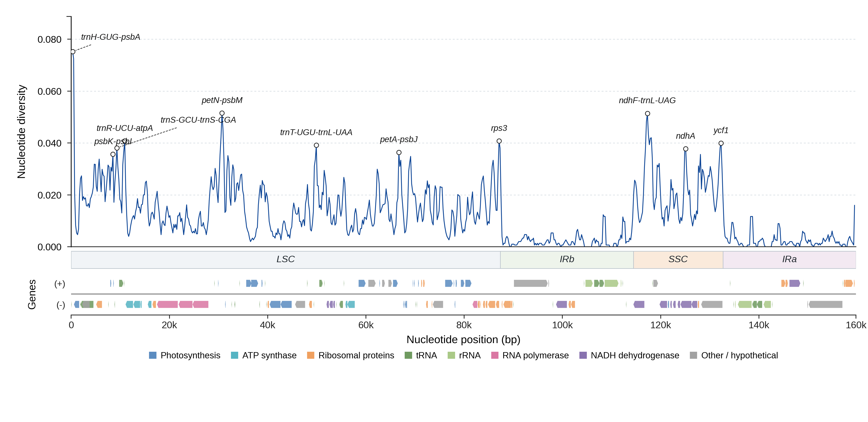Select the 'RNA polymerase' legend label
This screenshot has width=868, height=422.
click(535, 355)
